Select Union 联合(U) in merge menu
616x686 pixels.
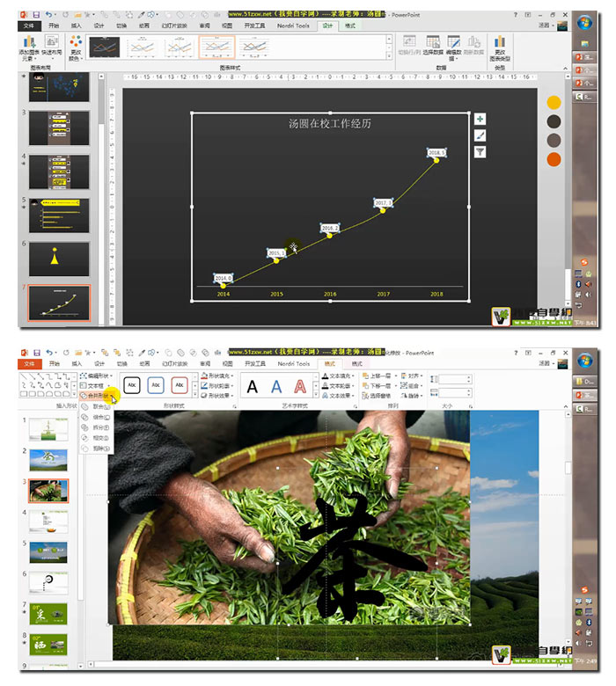(x=96, y=407)
